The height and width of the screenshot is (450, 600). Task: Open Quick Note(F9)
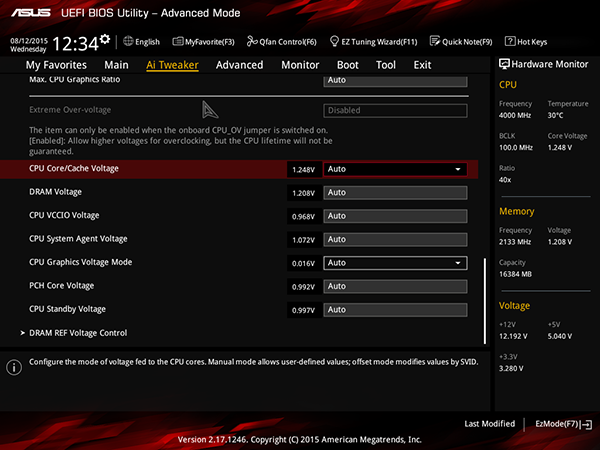pos(467,42)
